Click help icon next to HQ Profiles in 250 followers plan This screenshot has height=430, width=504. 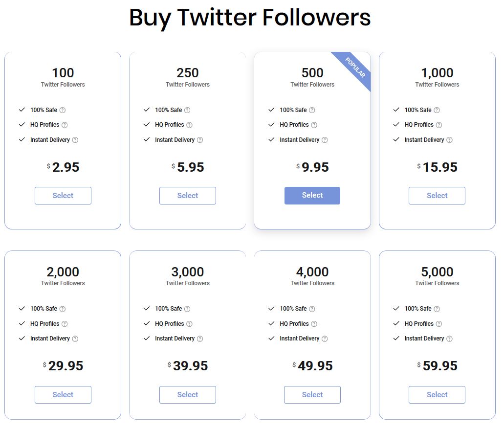tap(189, 125)
